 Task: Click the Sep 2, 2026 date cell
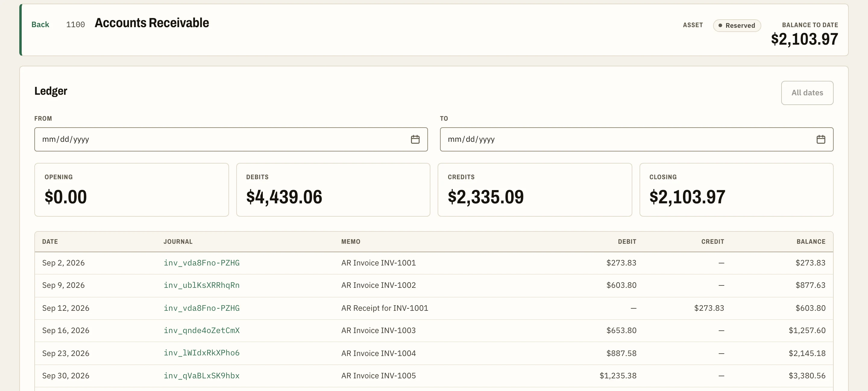click(x=63, y=263)
